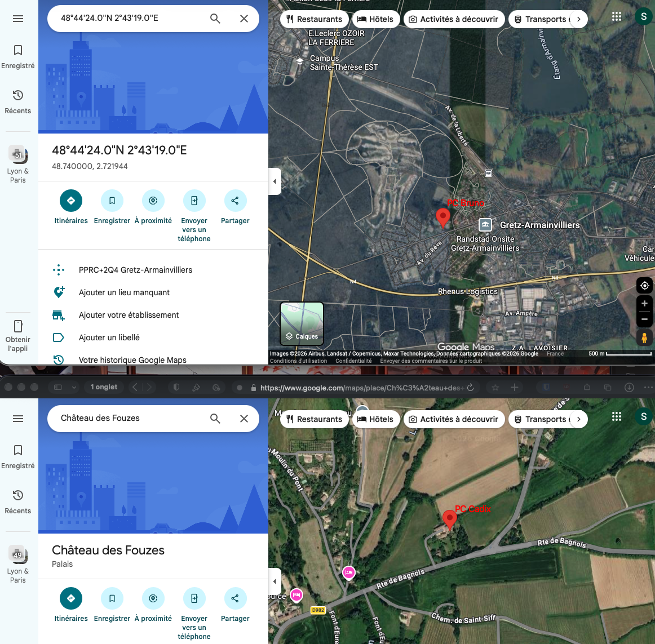Collapse side panel in top Maps window
Viewport: 655px width, 644px height.
point(275,181)
